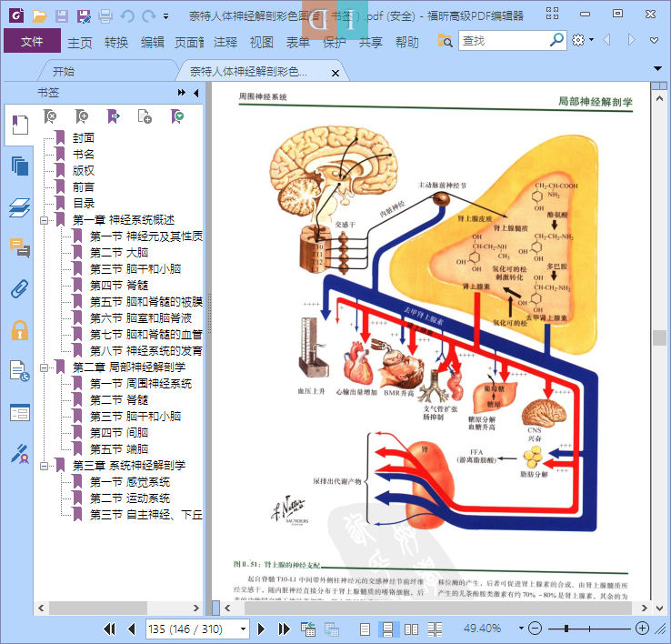This screenshot has width=671, height=644.
Task: Undo the last action
Action: tap(127, 16)
